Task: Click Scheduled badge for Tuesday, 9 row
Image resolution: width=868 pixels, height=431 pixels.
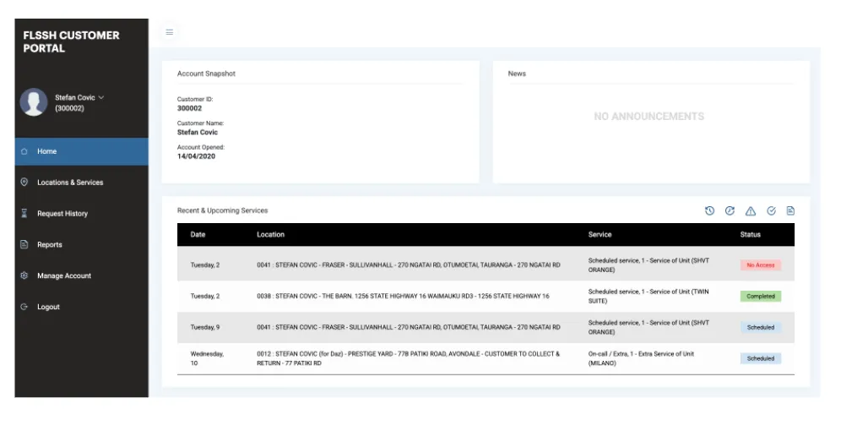Action: pyautogui.click(x=761, y=327)
